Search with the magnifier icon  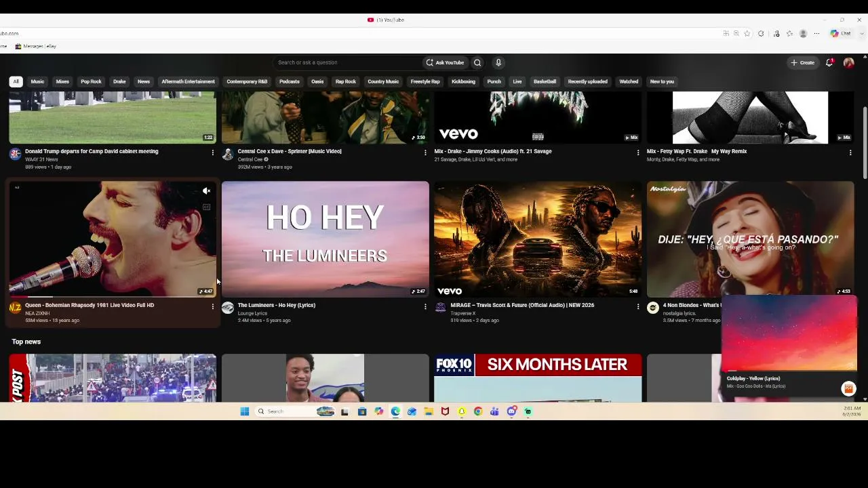pyautogui.click(x=477, y=62)
